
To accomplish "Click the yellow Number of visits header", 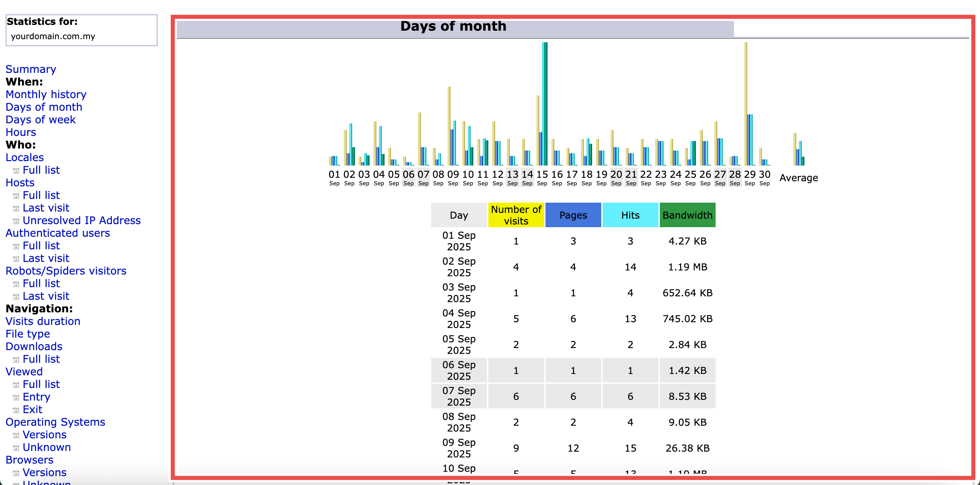I will 516,215.
